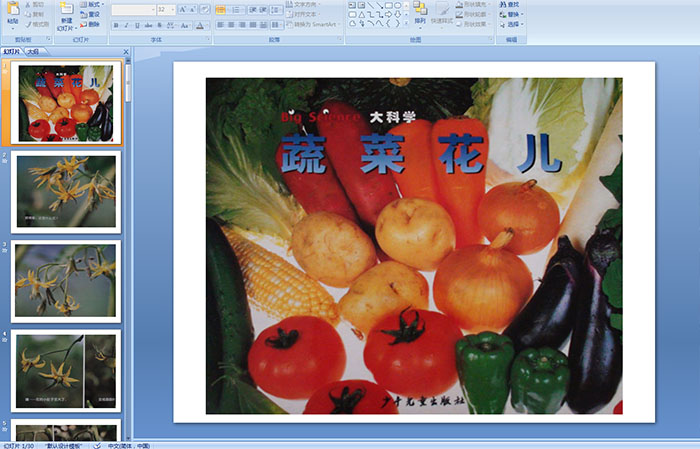The width and height of the screenshot is (700, 449).
Task: Click the spell check status bar icon
Action: click(x=97, y=445)
